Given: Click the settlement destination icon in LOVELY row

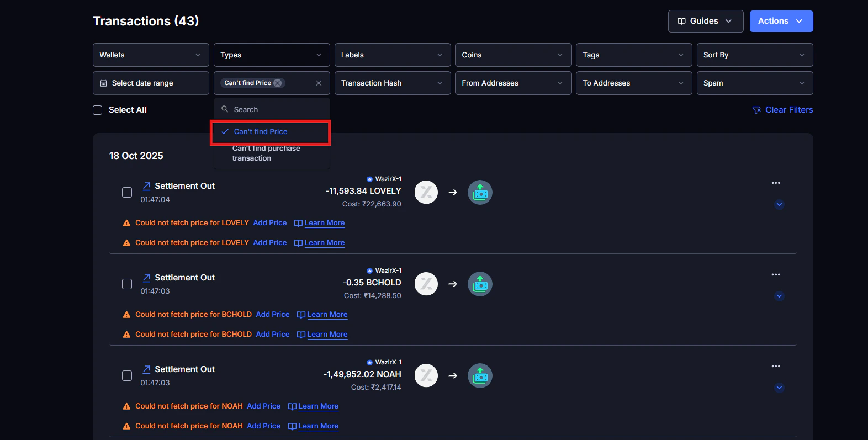Looking at the screenshot, I should pyautogui.click(x=480, y=193).
